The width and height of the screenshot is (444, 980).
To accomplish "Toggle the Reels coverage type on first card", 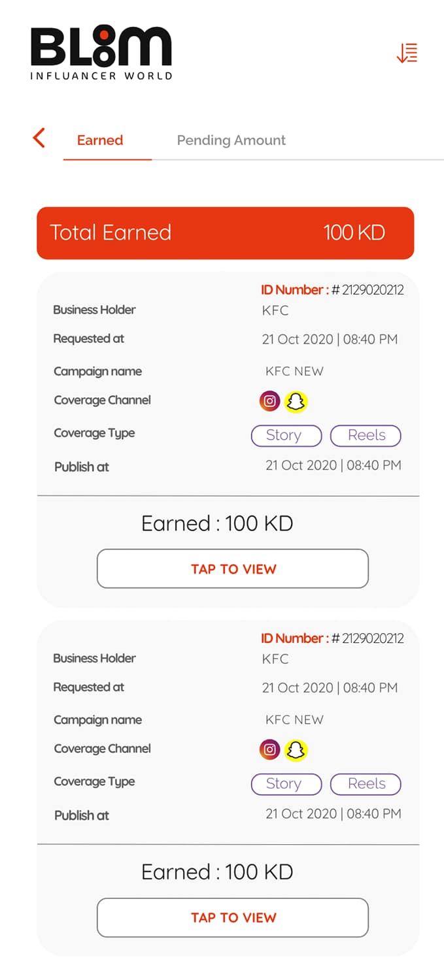I will pos(366,435).
